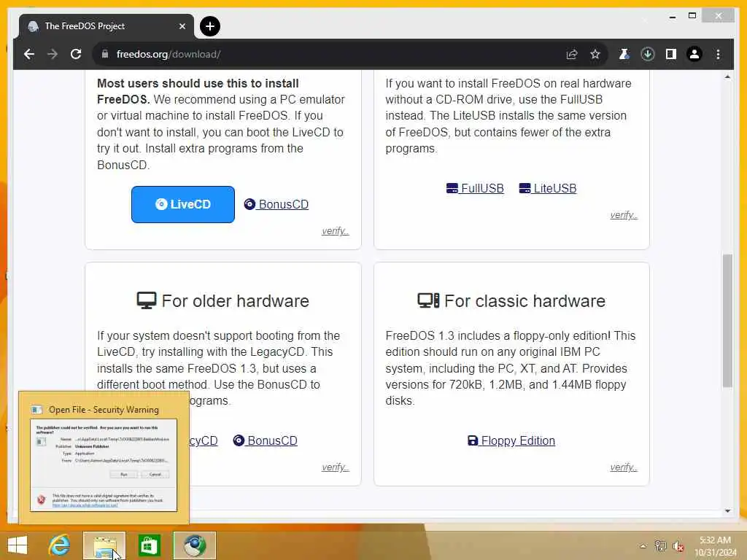Click the muted volume tray icon
Image resolution: width=747 pixels, height=560 pixels.
point(678,546)
